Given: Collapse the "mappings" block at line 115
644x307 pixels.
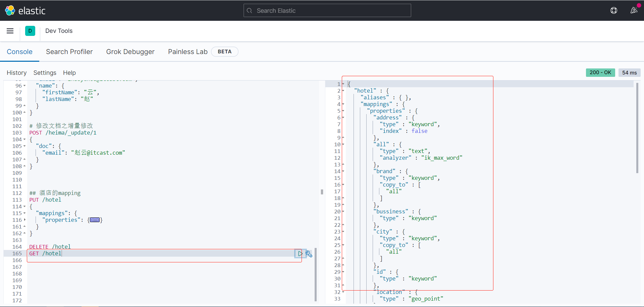Looking at the screenshot, I should (24, 213).
